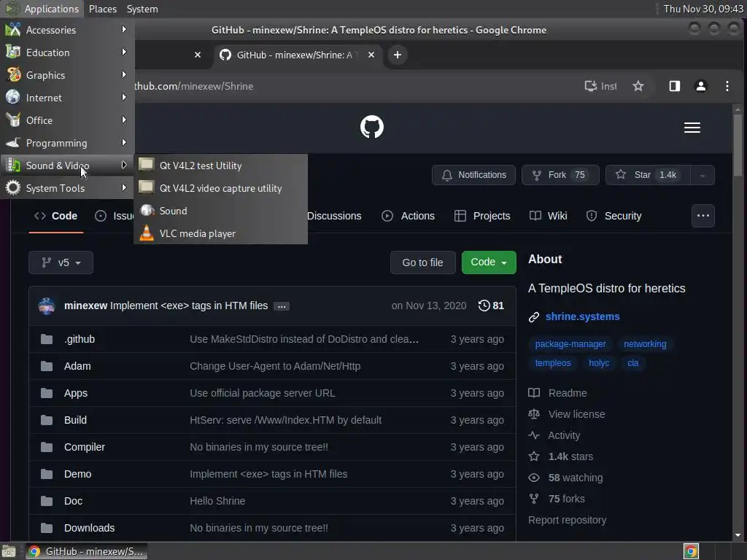Expand the Programming submenu
Viewport: 747px width, 560px height.
click(66, 143)
